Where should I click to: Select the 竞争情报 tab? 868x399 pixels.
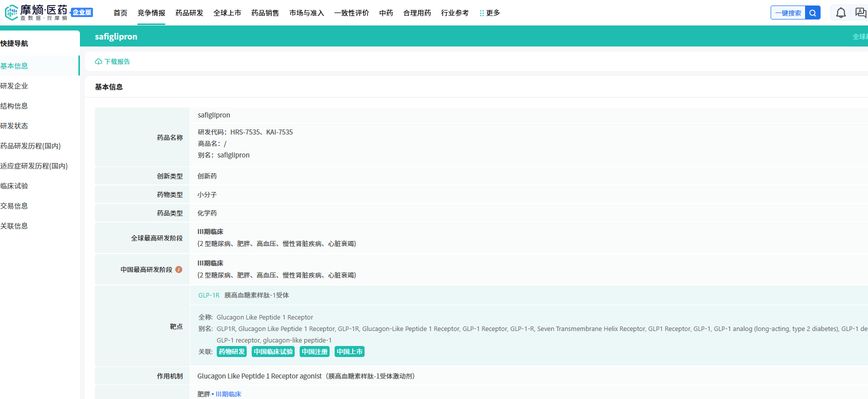(x=151, y=13)
